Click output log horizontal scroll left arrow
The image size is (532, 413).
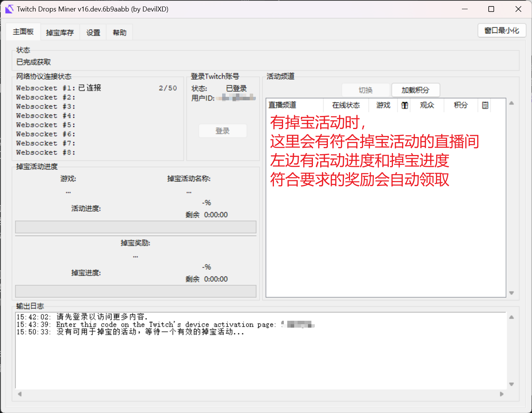tap(20, 394)
